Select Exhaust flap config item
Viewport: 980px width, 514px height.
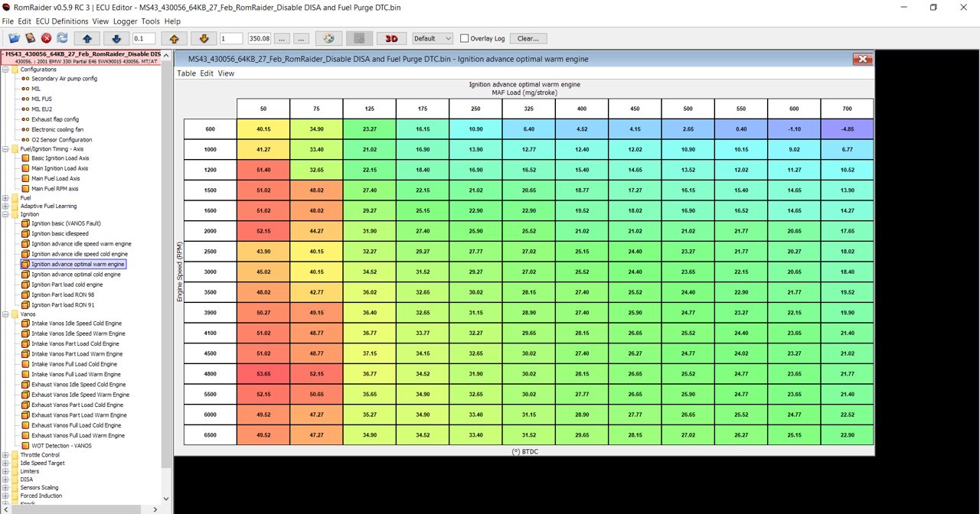click(x=55, y=119)
